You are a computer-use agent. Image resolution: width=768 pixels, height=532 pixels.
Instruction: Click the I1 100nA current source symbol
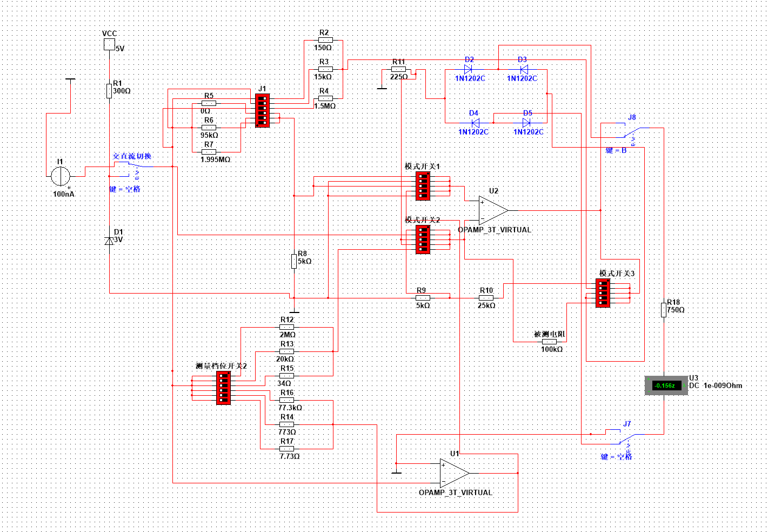[x=60, y=176]
